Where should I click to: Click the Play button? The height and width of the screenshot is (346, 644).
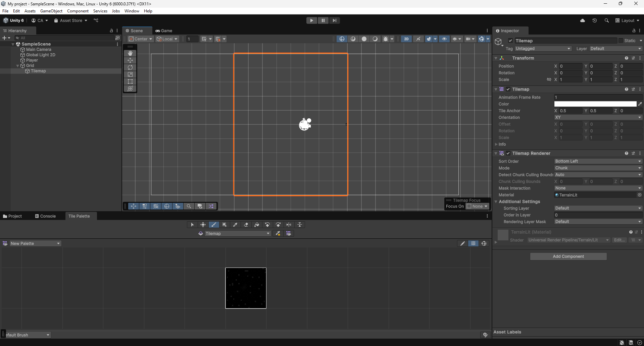pyautogui.click(x=312, y=20)
